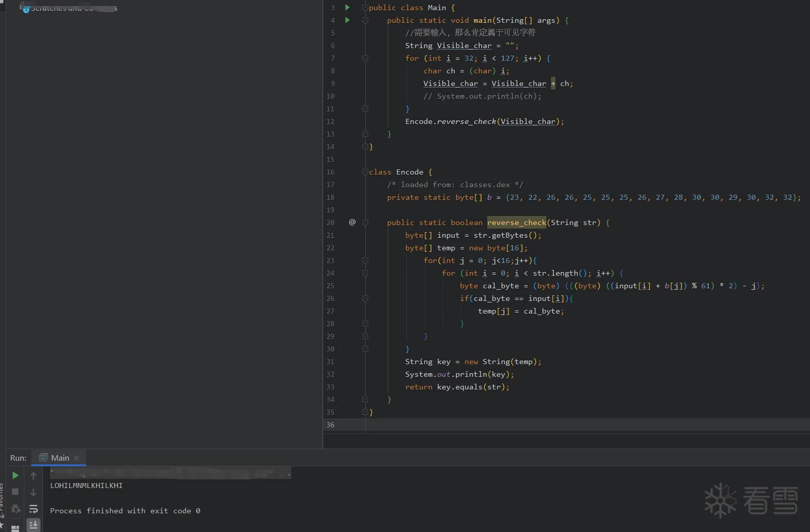Click the @ gutter marker on line 20
Image resolution: width=810 pixels, height=532 pixels.
pyautogui.click(x=352, y=222)
